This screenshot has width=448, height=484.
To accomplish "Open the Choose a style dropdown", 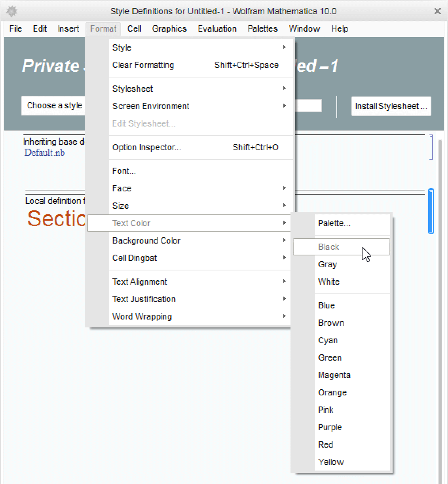I will tap(54, 106).
